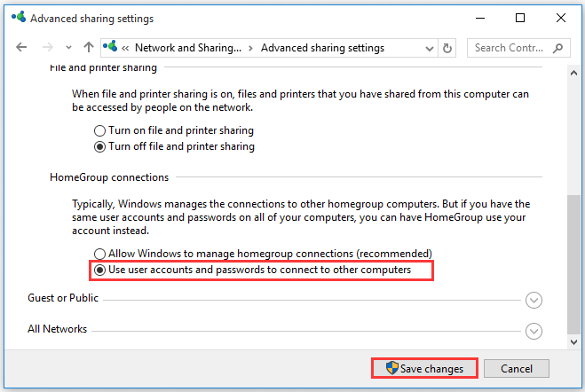The height and width of the screenshot is (392, 585).
Task: Go back with the left arrow
Action: (x=21, y=47)
